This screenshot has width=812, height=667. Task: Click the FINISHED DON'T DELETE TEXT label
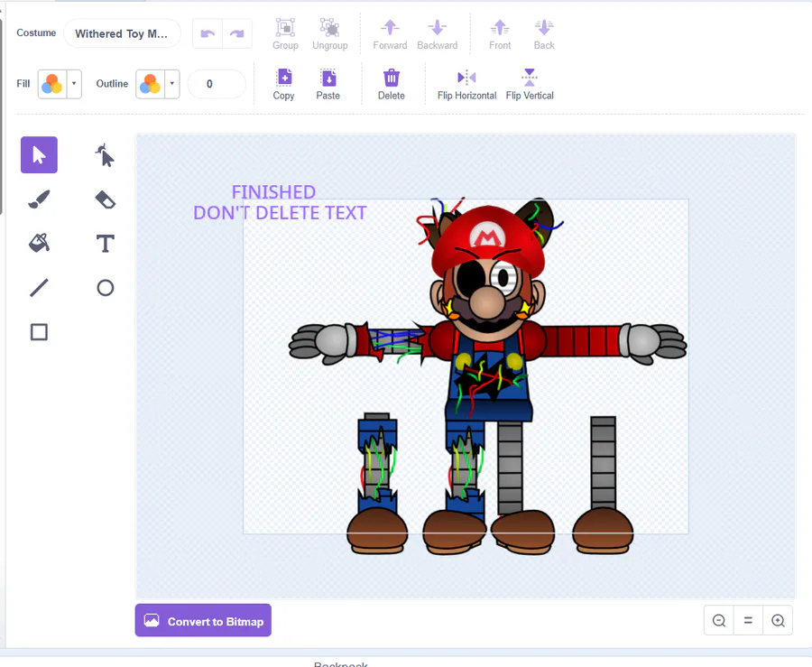tap(280, 202)
